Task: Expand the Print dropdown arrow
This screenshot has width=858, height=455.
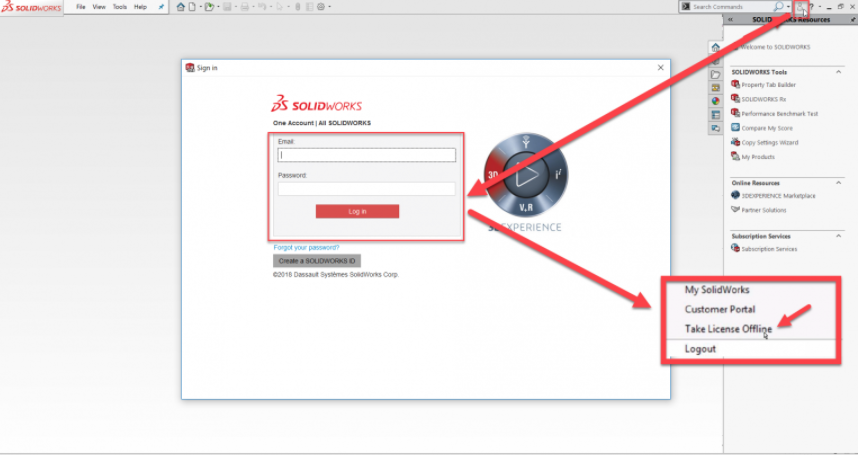Action: [x=253, y=7]
